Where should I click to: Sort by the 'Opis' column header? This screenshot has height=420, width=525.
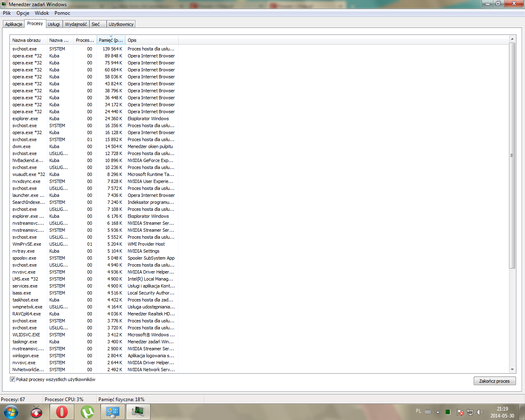[x=152, y=40]
